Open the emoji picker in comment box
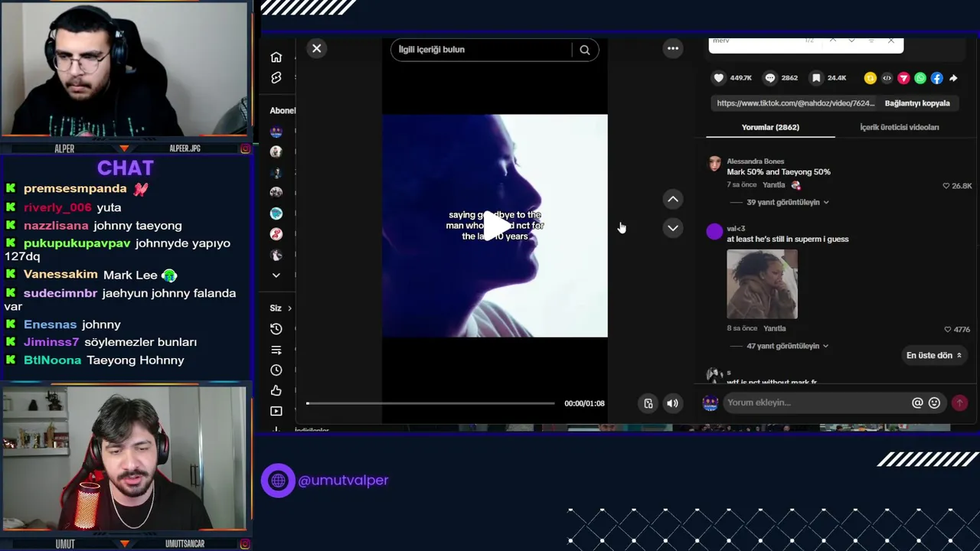Screen dimensions: 980x551 (x=934, y=403)
